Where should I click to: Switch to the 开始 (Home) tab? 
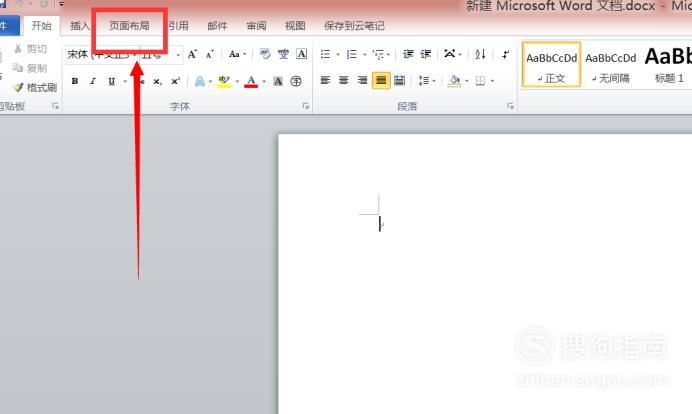tap(41, 26)
